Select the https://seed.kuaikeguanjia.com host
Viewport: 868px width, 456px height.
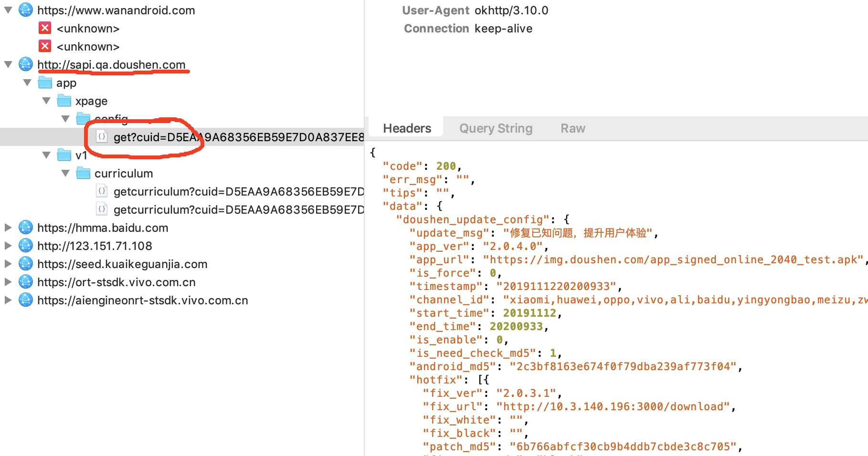coord(122,264)
